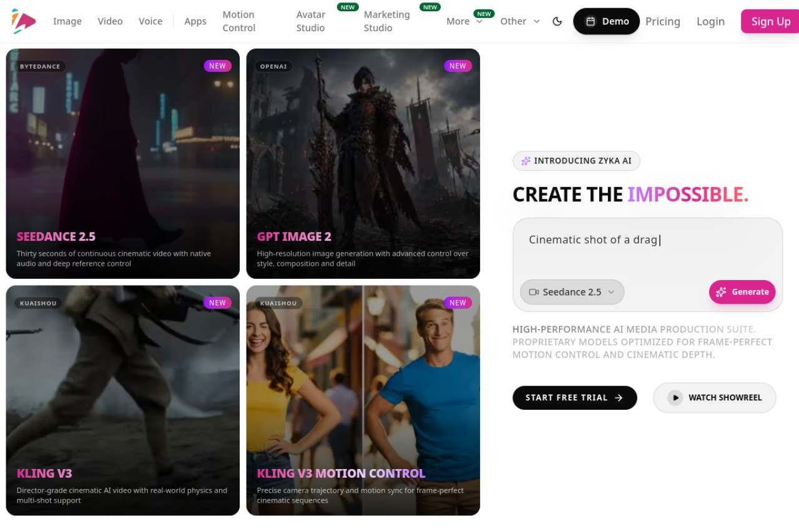The image size is (799, 532).
Task: Go to Motion Control page
Action: 239,21
